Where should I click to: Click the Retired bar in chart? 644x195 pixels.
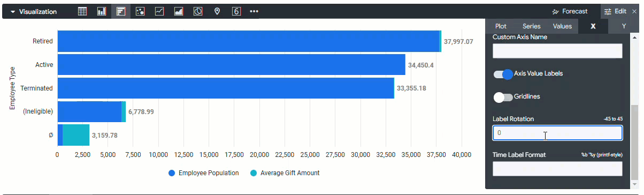click(x=248, y=41)
